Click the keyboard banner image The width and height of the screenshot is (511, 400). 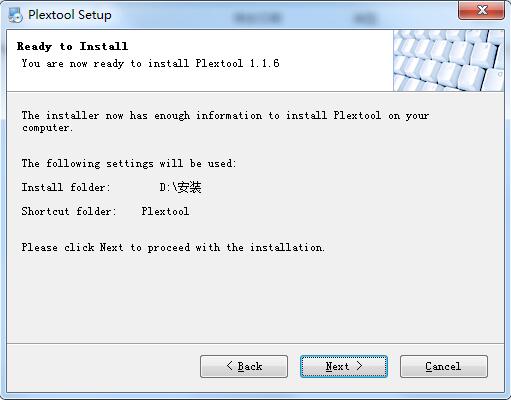[448, 60]
